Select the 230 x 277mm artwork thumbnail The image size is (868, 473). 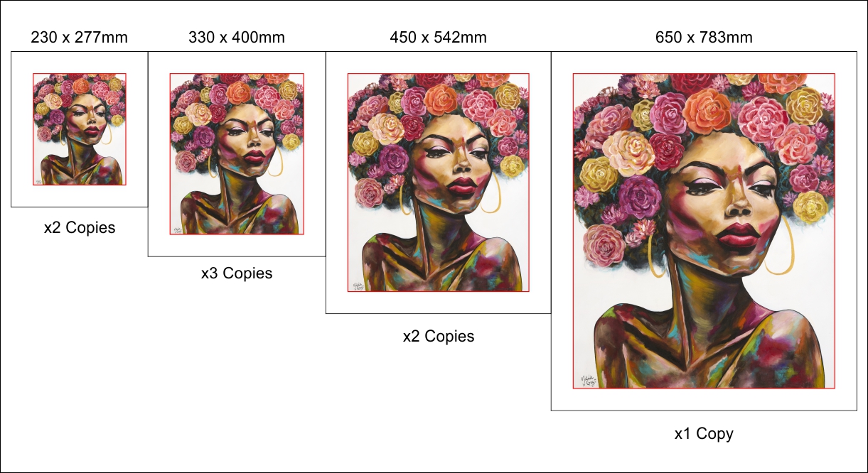coord(80,129)
